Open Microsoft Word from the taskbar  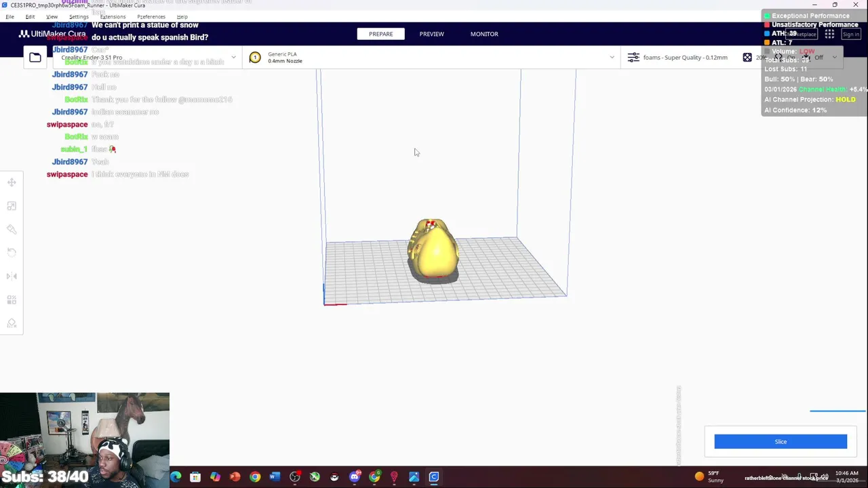(275, 477)
